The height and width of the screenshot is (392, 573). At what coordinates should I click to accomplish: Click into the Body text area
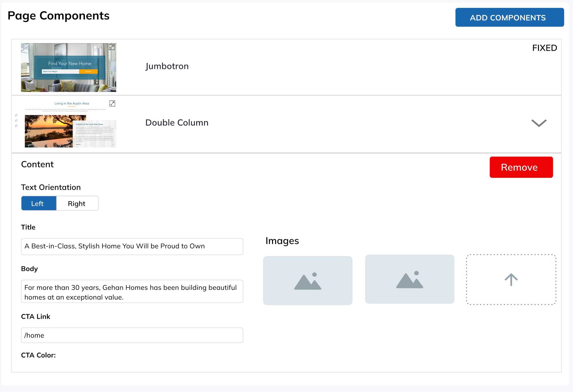click(132, 292)
